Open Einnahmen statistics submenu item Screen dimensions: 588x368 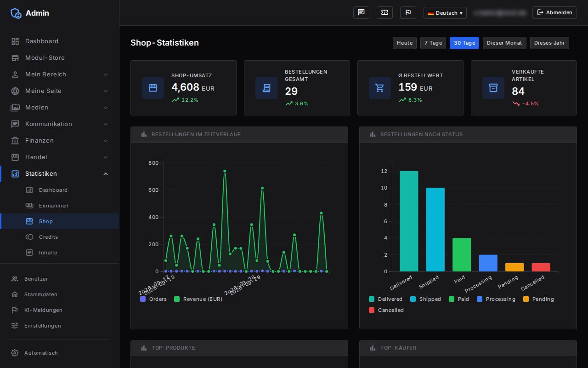pyautogui.click(x=60, y=206)
